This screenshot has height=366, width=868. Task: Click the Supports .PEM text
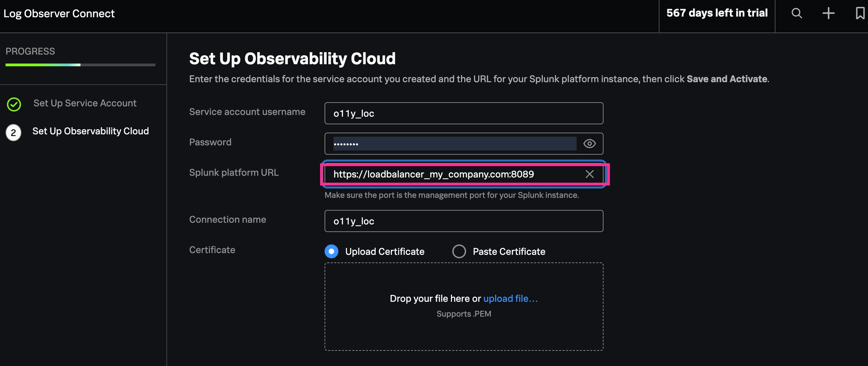[x=464, y=314]
